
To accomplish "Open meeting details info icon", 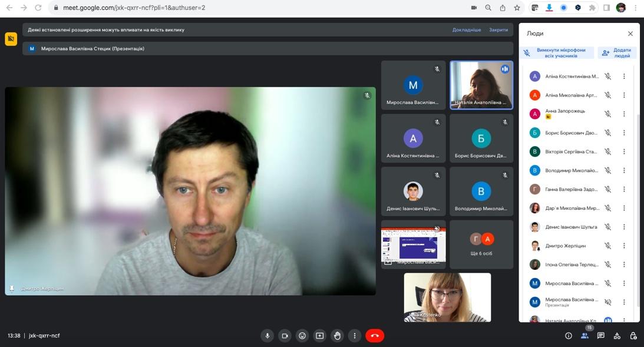I will coord(569,335).
